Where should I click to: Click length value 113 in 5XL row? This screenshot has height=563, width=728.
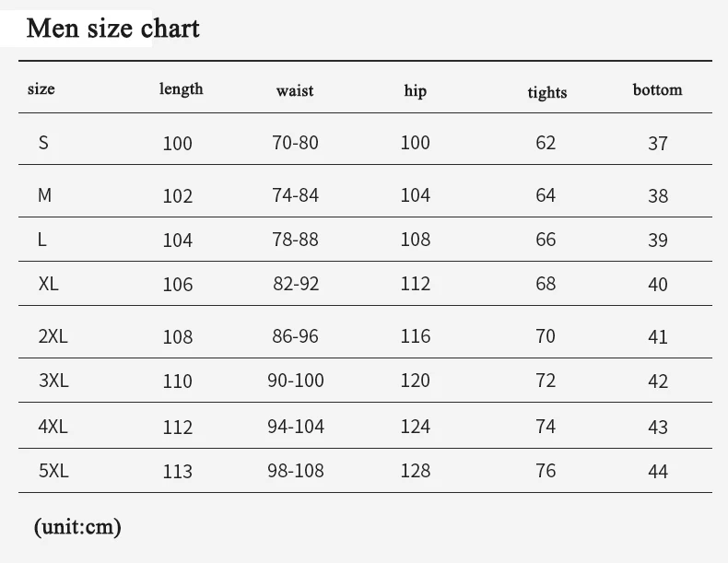(177, 472)
